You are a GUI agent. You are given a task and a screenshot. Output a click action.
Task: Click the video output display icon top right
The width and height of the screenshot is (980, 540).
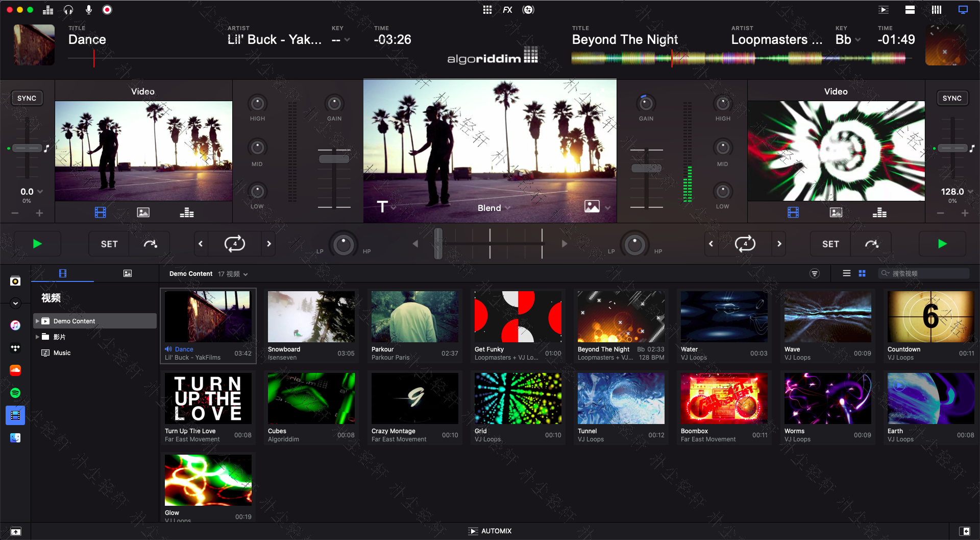tap(963, 9)
